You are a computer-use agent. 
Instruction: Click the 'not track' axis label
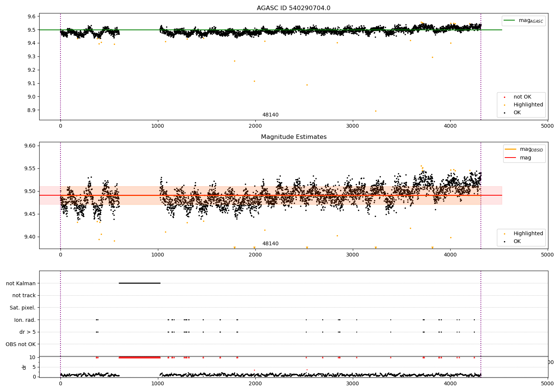pyautogui.click(x=24, y=295)
